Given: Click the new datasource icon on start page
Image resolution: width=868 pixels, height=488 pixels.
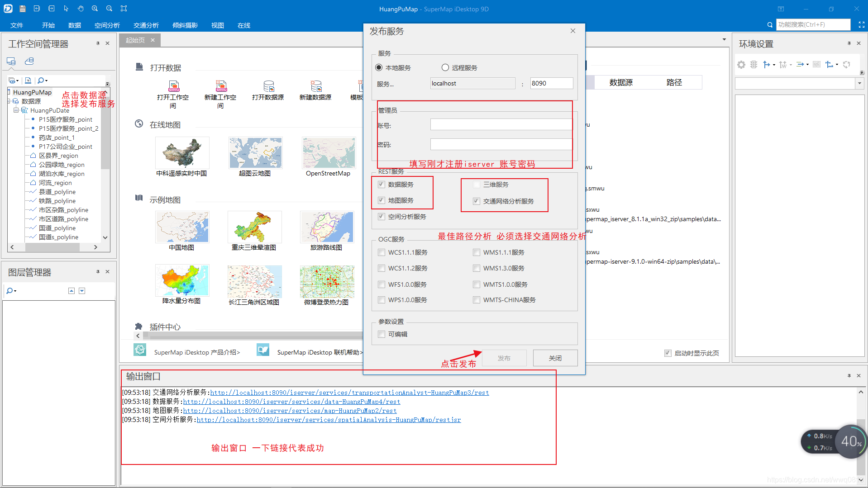Looking at the screenshot, I should pyautogui.click(x=316, y=86).
